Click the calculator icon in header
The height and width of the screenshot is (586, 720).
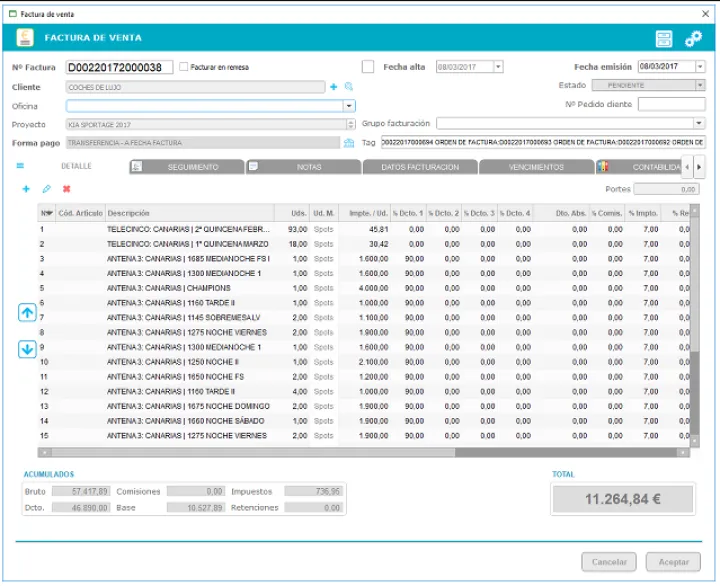point(664,38)
